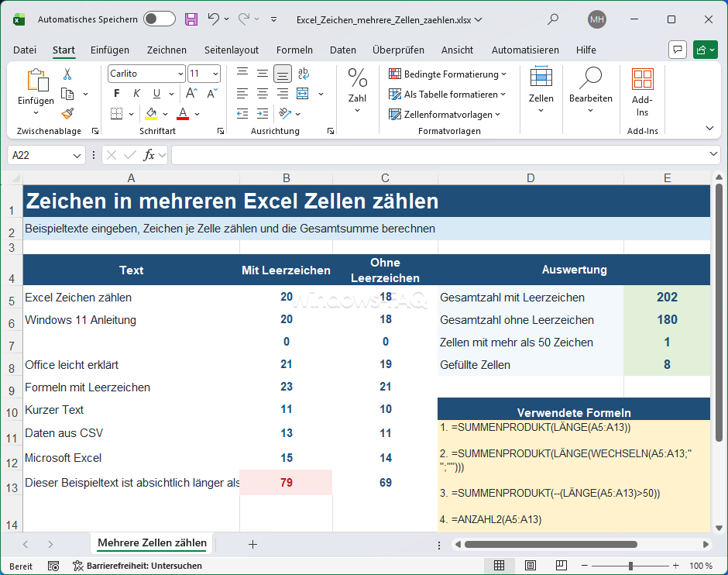Increase indent icon in Ausrichtung
728x575 pixels.
(263, 113)
